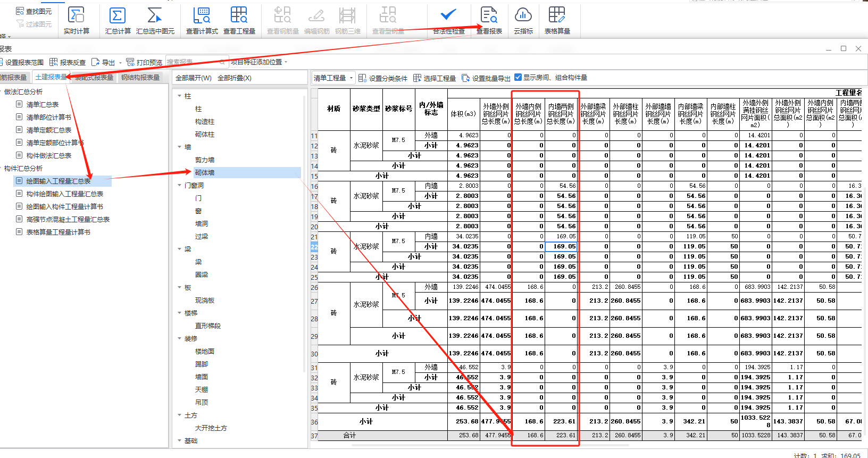Image resolution: width=868 pixels, height=458 pixels.
Task: Select 圈梁 in component tree
Action: click(x=202, y=275)
